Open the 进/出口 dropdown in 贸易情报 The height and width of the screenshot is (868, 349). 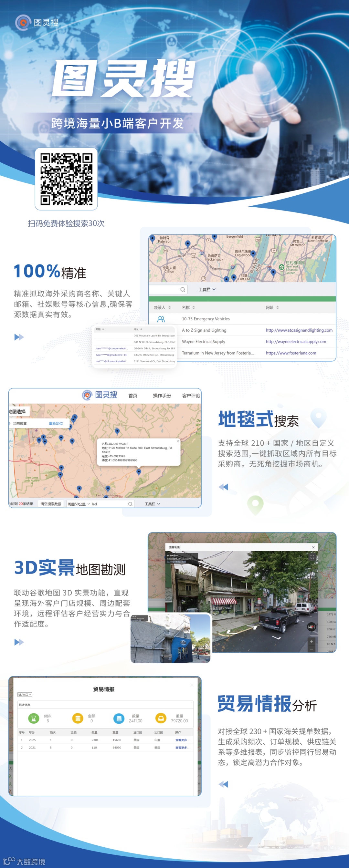25,695
